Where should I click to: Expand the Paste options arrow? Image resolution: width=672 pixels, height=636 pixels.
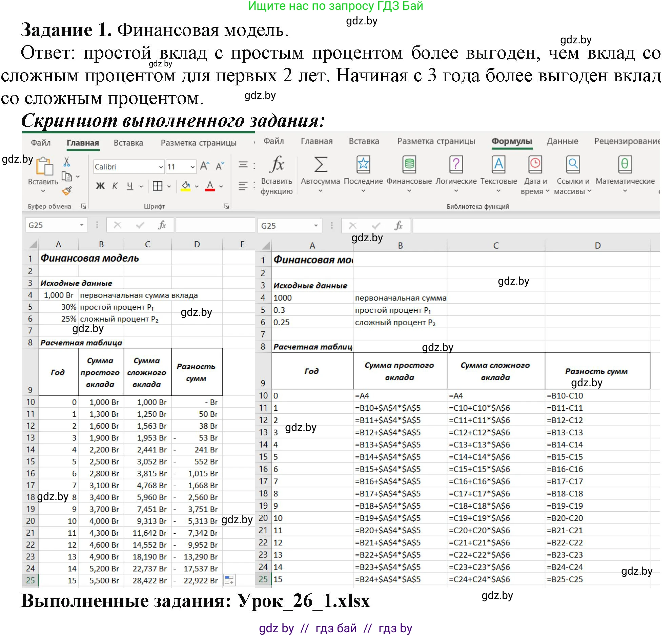(x=43, y=191)
